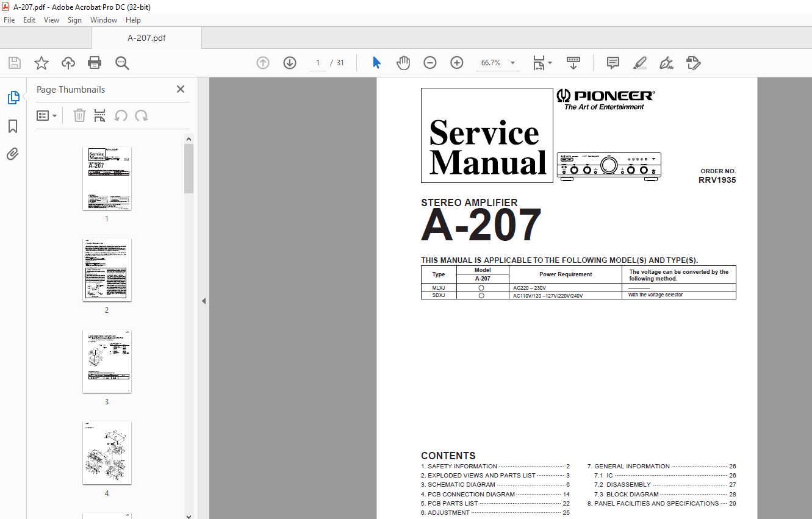The image size is (812, 519).
Task: Open the View menu
Action: [x=52, y=20]
